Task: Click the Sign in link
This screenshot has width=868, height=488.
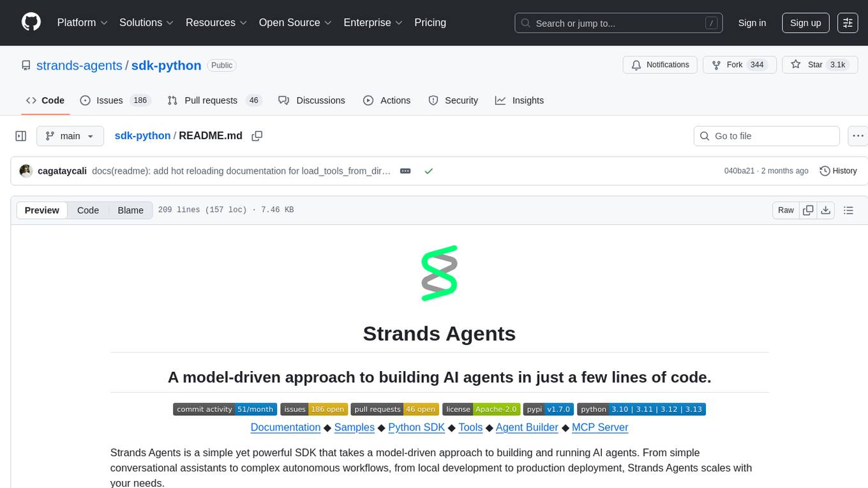Action: click(752, 23)
